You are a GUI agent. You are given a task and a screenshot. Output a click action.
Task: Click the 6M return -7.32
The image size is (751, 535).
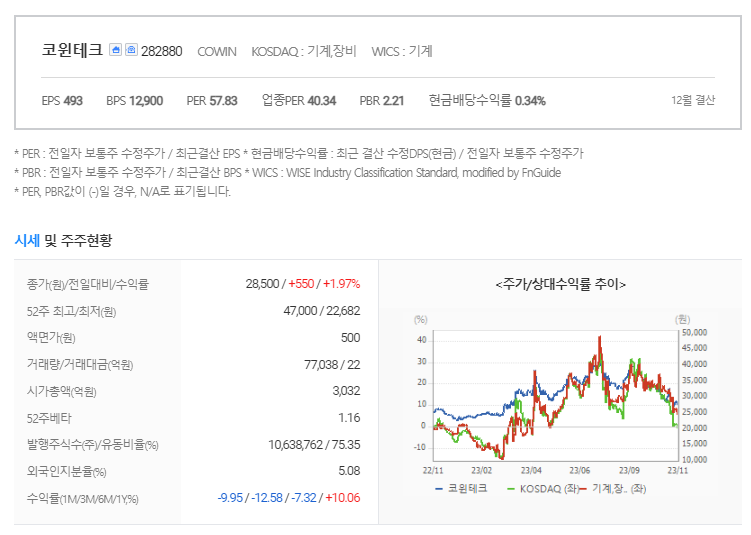[304, 498]
